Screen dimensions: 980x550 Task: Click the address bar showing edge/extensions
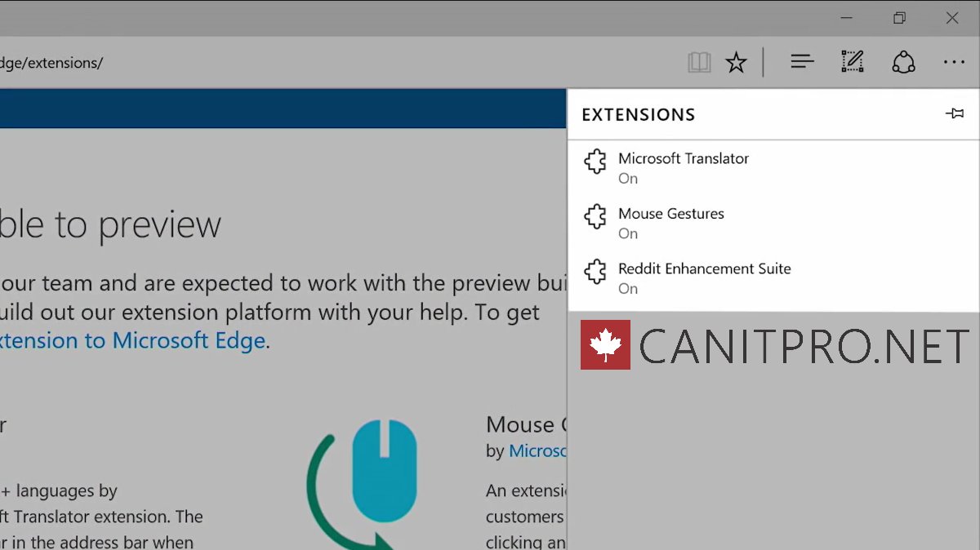(x=53, y=62)
